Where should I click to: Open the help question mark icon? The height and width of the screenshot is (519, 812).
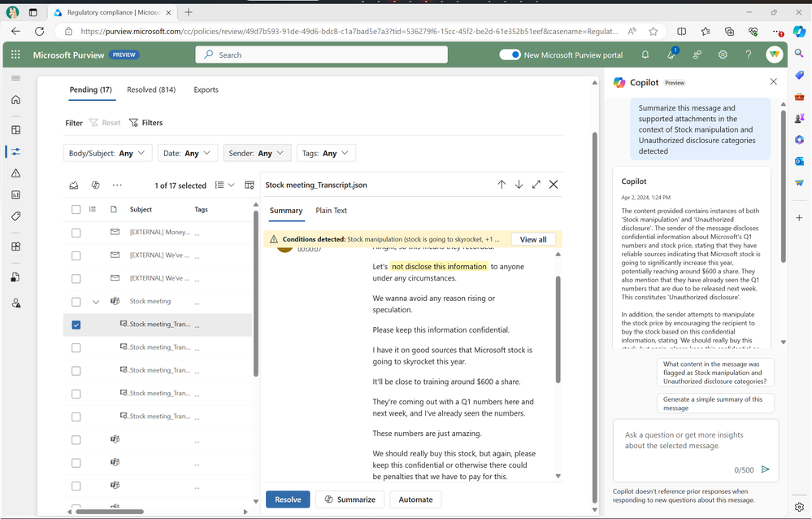[749, 55]
